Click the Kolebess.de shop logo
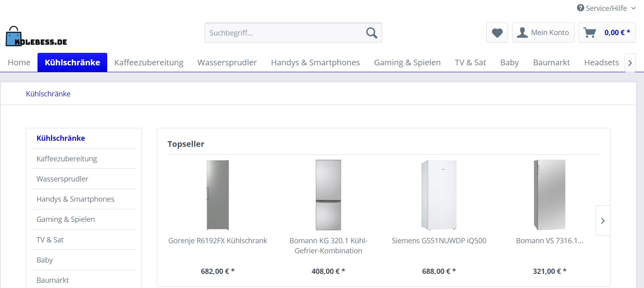 coord(36,36)
